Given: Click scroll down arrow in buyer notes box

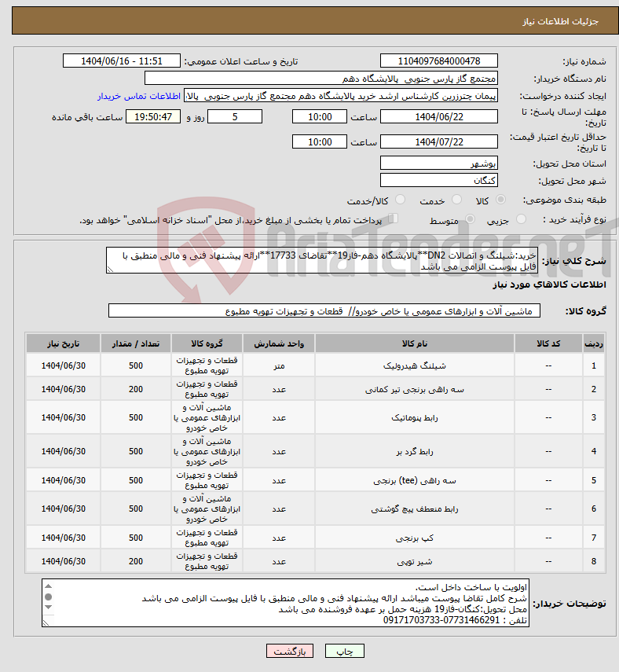Looking at the screenshot, I should (x=48, y=607).
